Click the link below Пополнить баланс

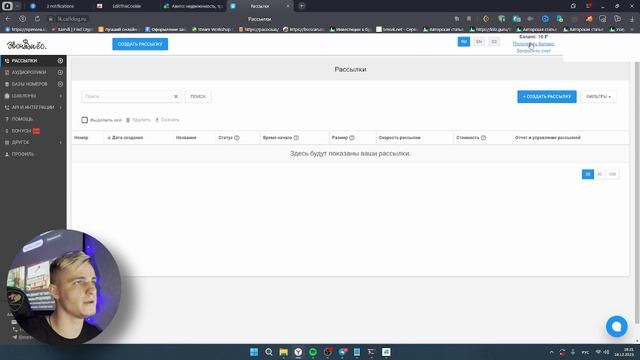pyautogui.click(x=533, y=51)
